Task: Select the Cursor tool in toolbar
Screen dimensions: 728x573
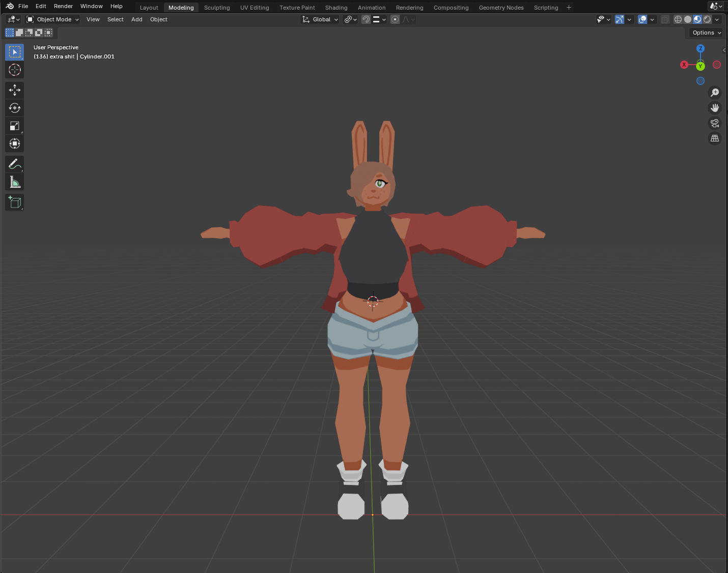Action: click(x=14, y=70)
